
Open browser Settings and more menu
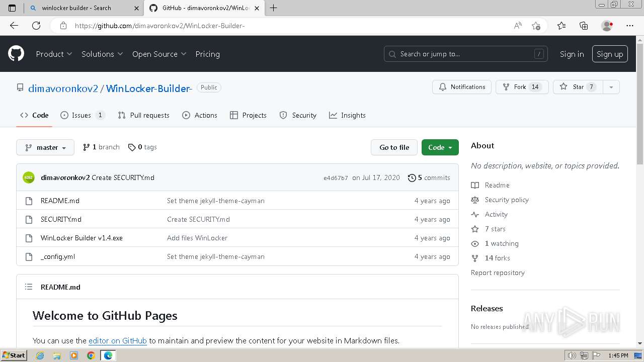630,26
